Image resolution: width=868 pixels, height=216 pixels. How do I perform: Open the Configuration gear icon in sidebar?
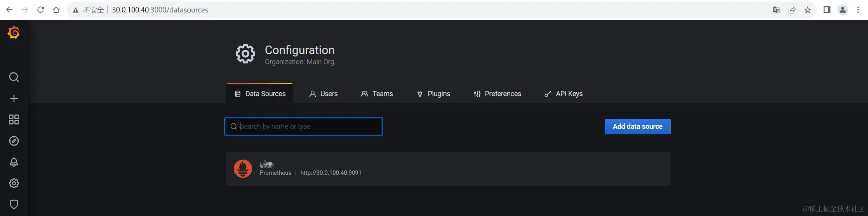click(14, 183)
